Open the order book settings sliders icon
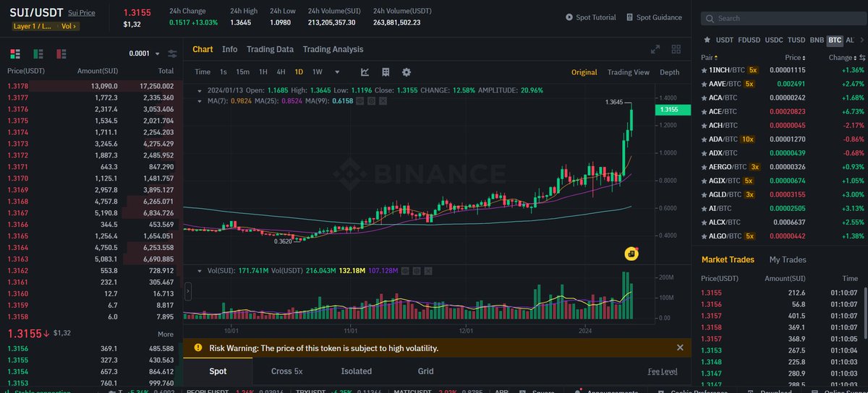The width and height of the screenshot is (868, 393). [x=172, y=53]
